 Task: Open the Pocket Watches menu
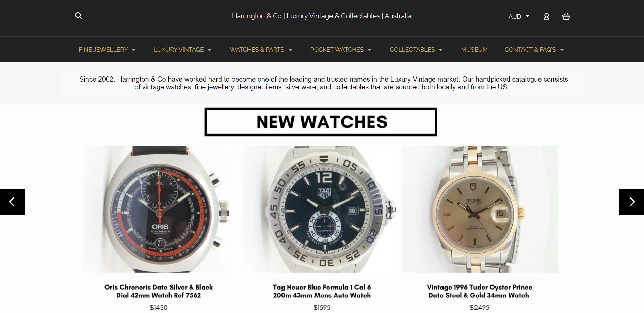point(341,50)
